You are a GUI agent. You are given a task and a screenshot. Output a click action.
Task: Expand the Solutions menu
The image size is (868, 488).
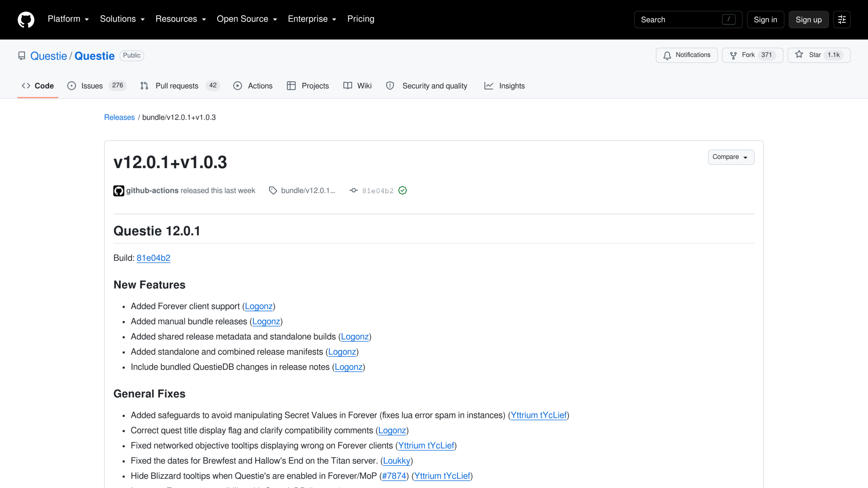[x=122, y=19]
